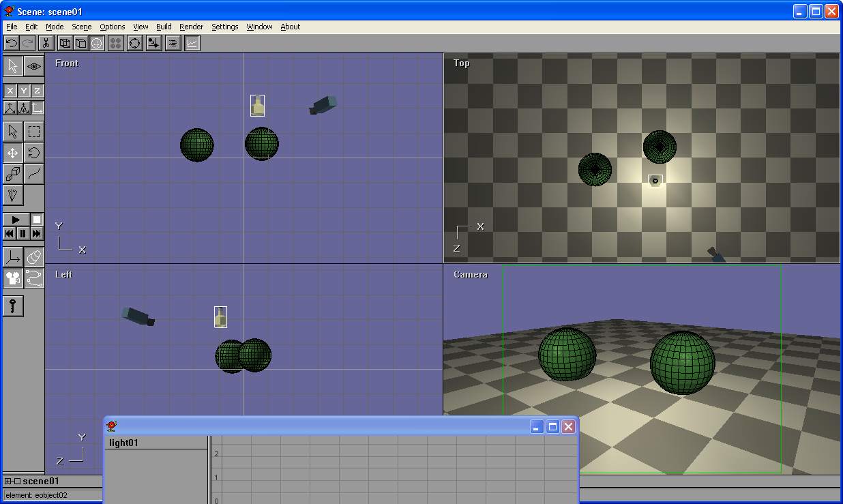The height and width of the screenshot is (504, 843).
Task: Select the large arrow pointer mode
Action: [x=13, y=66]
